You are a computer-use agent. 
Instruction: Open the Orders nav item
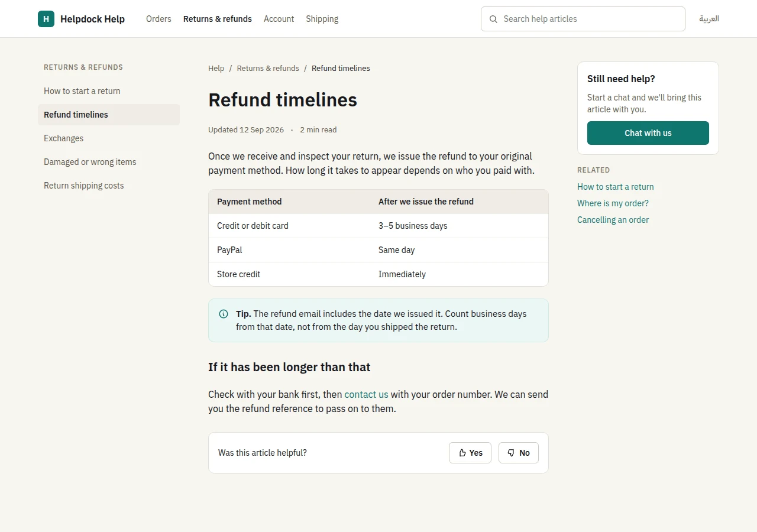click(x=158, y=19)
